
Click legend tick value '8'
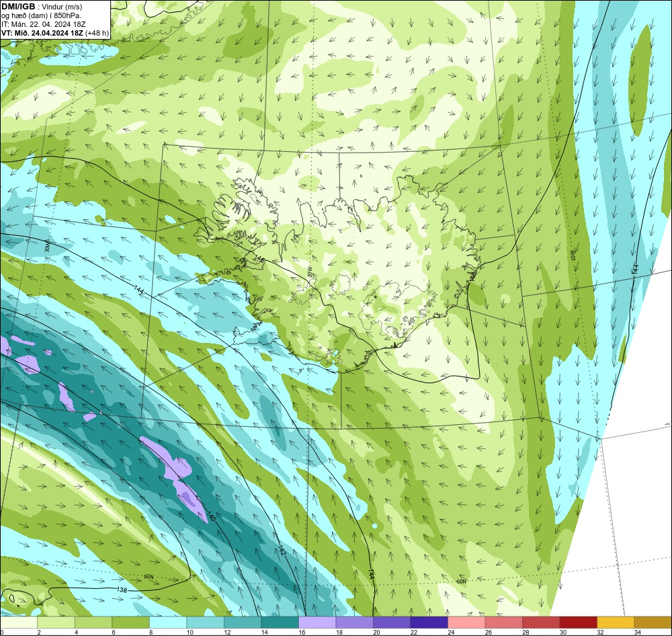[x=151, y=632]
